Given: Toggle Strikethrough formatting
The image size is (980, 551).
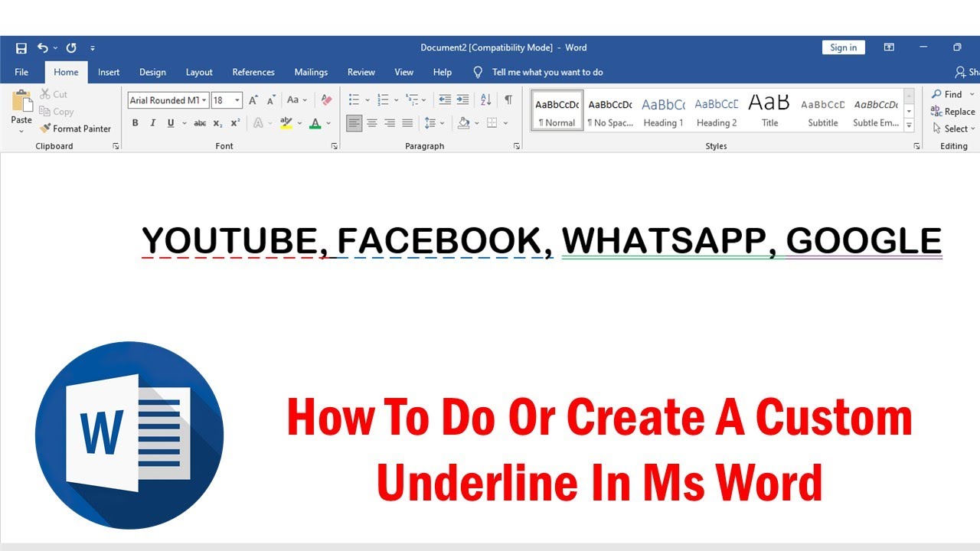Looking at the screenshot, I should point(200,123).
